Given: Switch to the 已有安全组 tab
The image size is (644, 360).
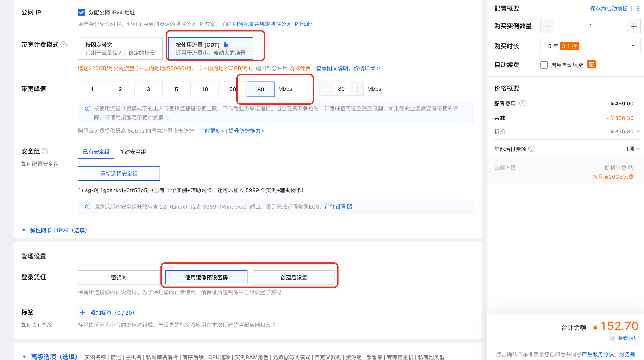Looking at the screenshot, I should tap(96, 152).
